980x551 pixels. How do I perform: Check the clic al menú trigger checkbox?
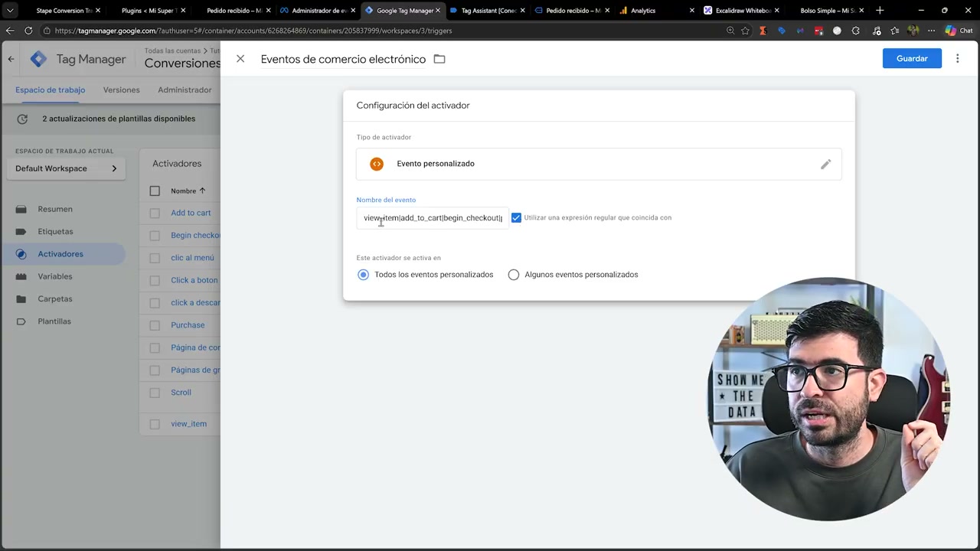coord(155,258)
